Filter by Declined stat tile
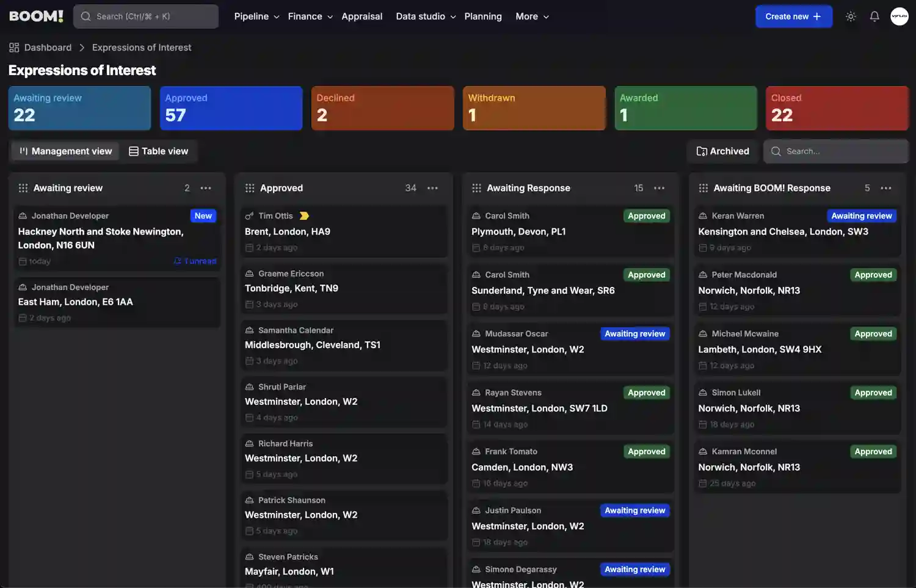916x588 pixels. pyautogui.click(x=383, y=108)
